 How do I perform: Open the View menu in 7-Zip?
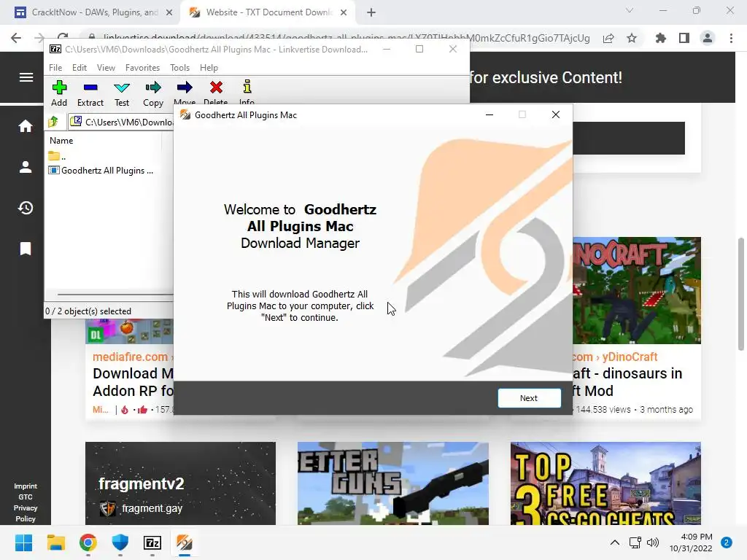point(106,68)
